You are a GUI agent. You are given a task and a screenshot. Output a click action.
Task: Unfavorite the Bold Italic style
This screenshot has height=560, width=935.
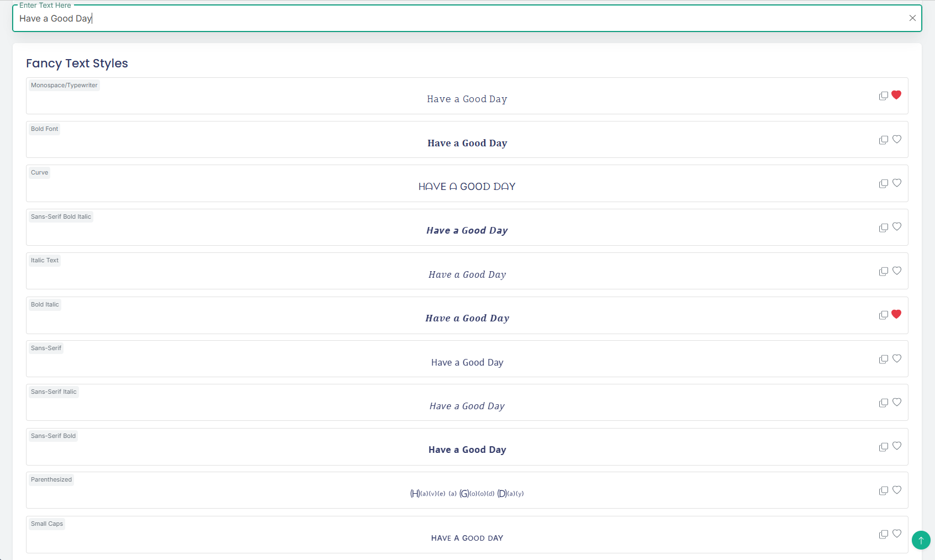coord(896,314)
